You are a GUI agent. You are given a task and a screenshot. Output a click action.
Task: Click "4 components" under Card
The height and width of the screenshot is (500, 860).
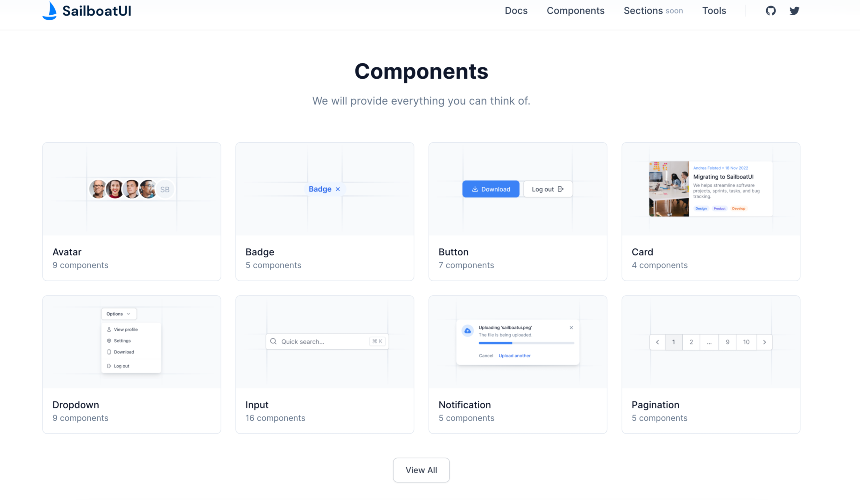(659, 265)
